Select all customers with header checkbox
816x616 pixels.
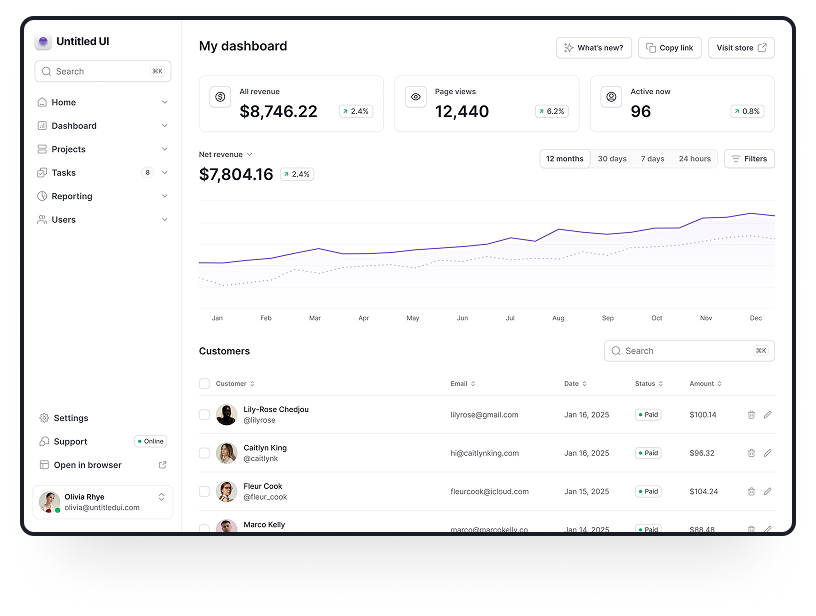205,383
